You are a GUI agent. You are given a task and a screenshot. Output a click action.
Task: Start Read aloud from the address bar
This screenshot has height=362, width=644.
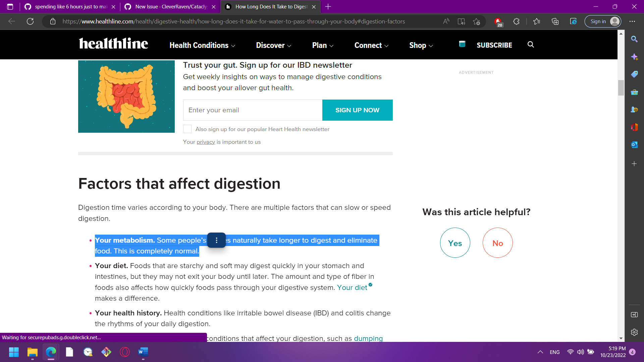[x=446, y=21]
